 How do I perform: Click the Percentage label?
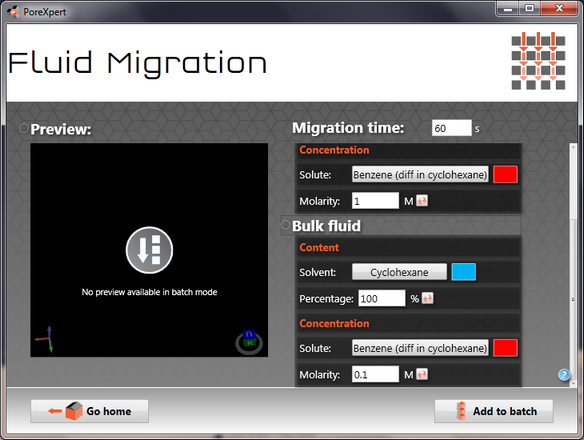pos(327,299)
